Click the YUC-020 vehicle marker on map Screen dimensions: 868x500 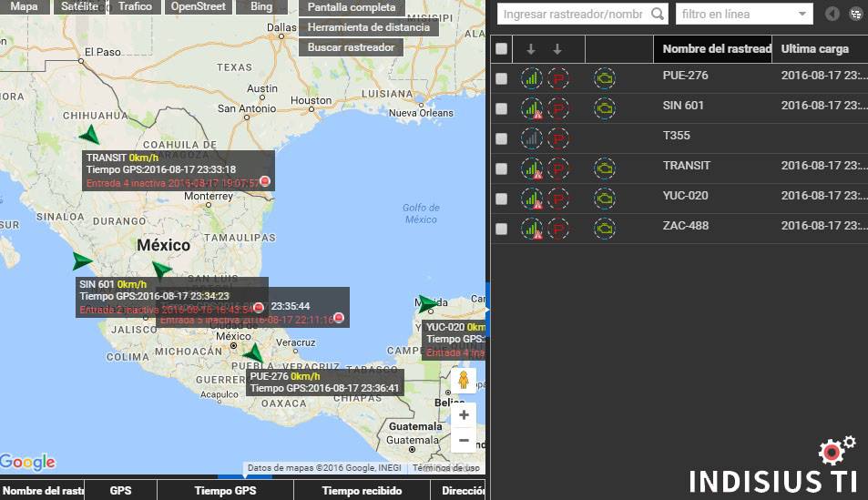click(x=427, y=303)
